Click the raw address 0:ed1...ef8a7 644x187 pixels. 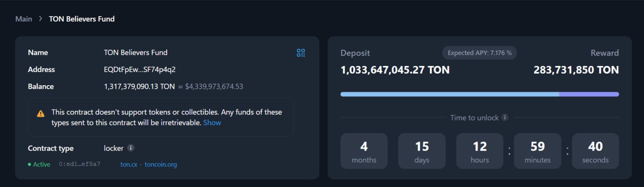79,164
